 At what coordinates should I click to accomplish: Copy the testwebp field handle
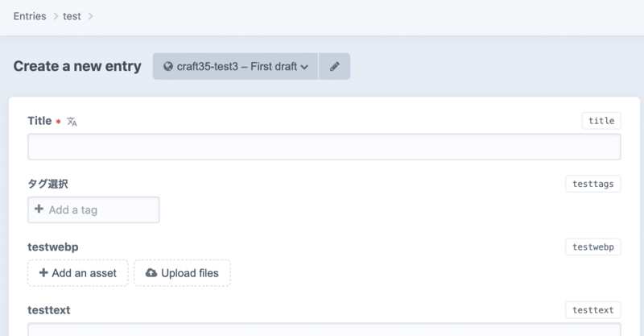click(592, 247)
